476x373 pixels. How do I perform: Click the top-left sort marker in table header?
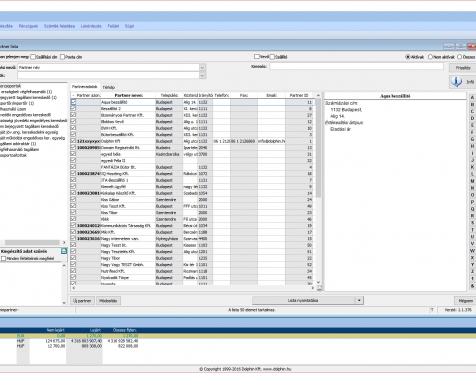(x=73, y=95)
